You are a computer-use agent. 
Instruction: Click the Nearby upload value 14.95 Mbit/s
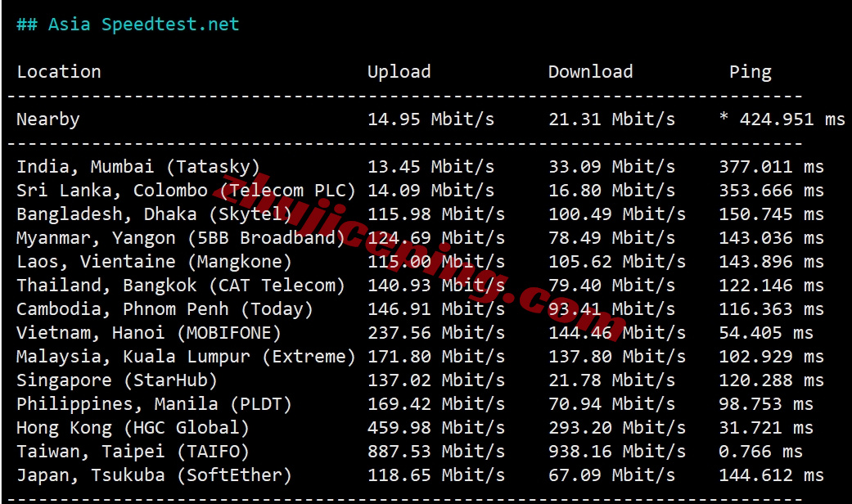point(431,119)
